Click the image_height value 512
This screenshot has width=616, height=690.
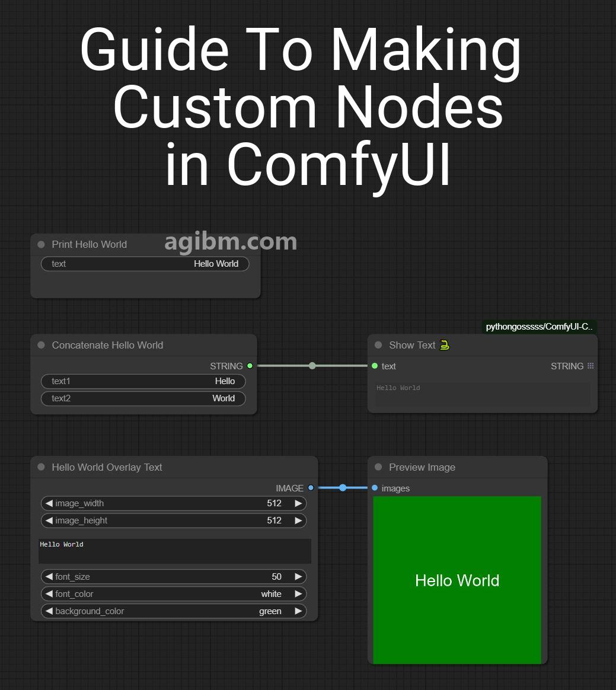coord(274,520)
